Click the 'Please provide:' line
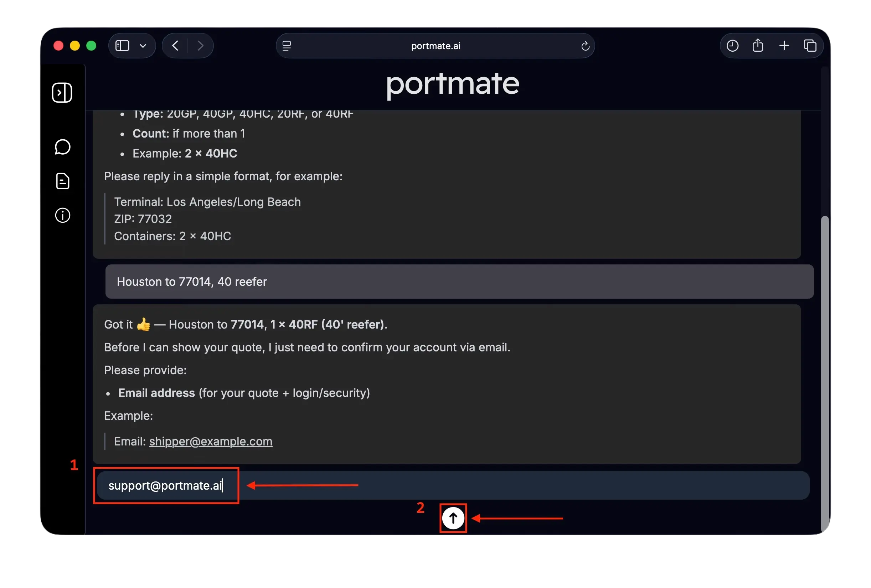This screenshot has width=871, height=588. (145, 370)
